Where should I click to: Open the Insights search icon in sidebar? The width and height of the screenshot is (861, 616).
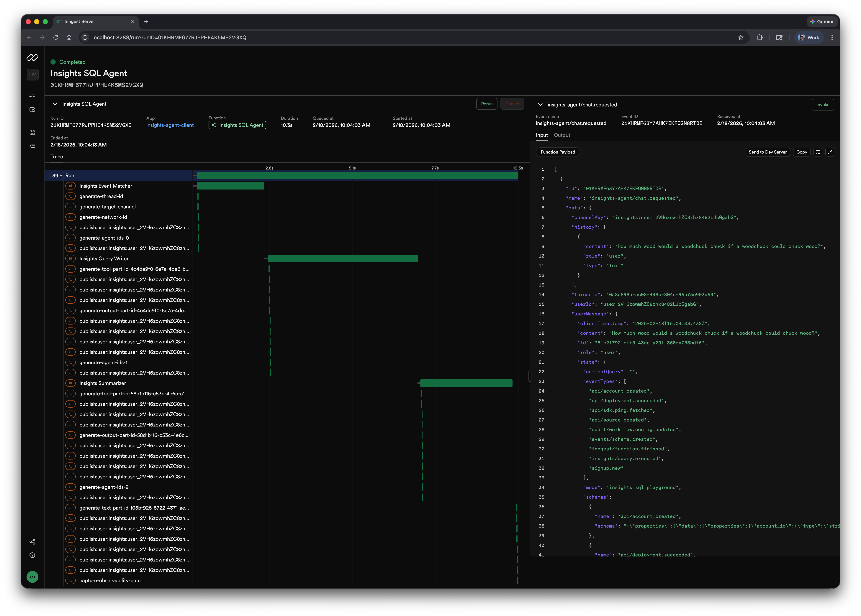pos(32,110)
